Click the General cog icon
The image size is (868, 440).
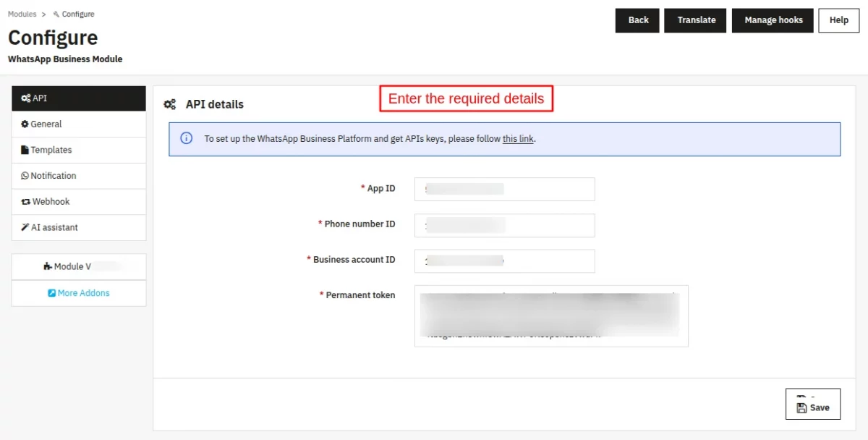tap(25, 124)
